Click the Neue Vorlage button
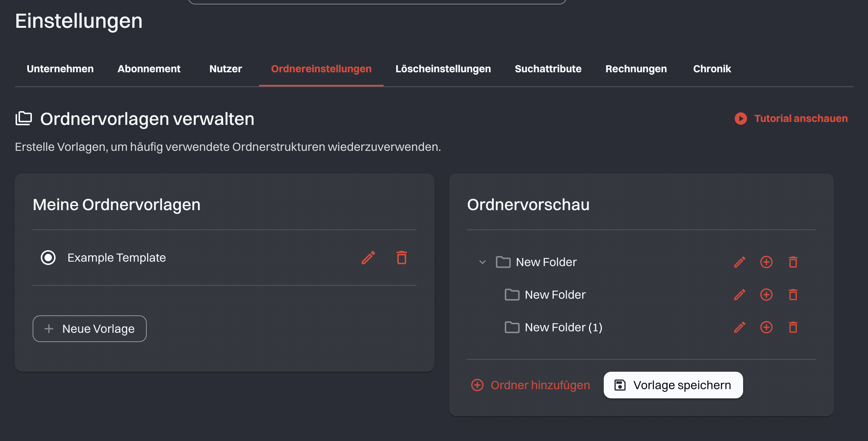Viewport: 868px width, 441px height. point(90,329)
